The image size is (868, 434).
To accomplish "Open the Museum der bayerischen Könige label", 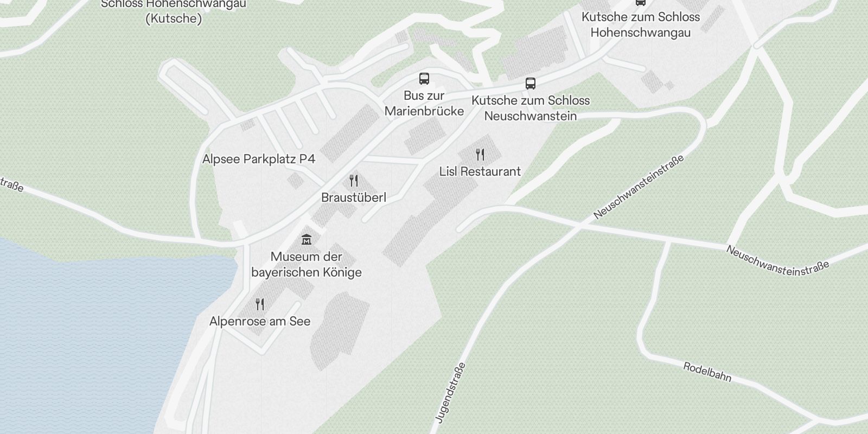I will (307, 264).
